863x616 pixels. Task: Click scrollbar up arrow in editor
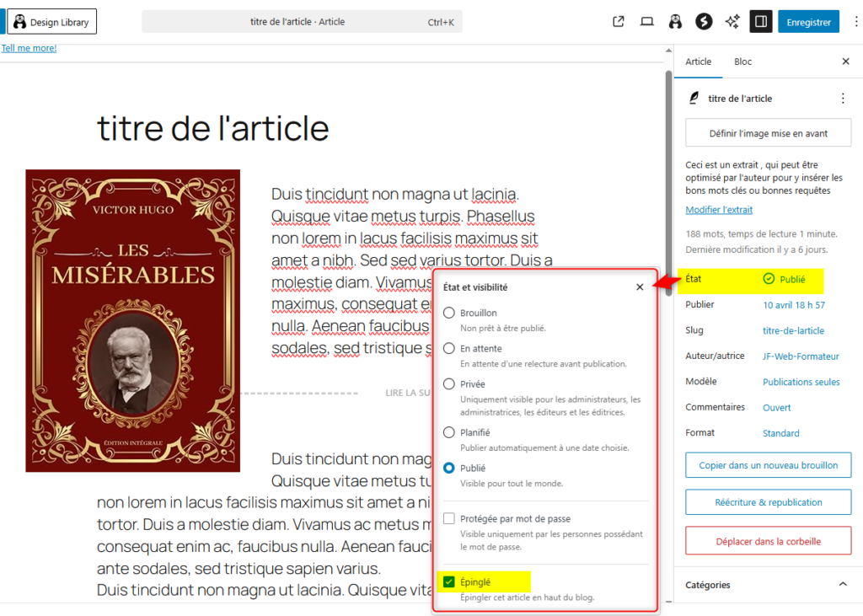668,51
